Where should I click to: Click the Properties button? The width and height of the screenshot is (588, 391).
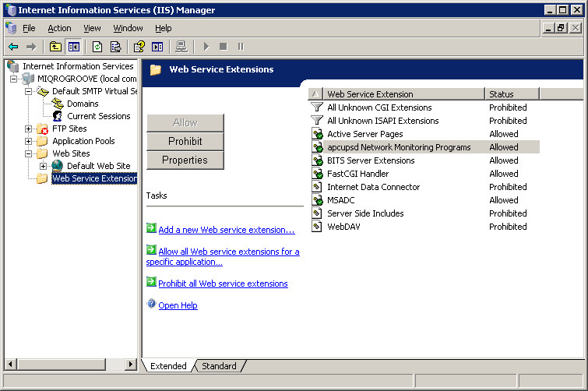185,160
